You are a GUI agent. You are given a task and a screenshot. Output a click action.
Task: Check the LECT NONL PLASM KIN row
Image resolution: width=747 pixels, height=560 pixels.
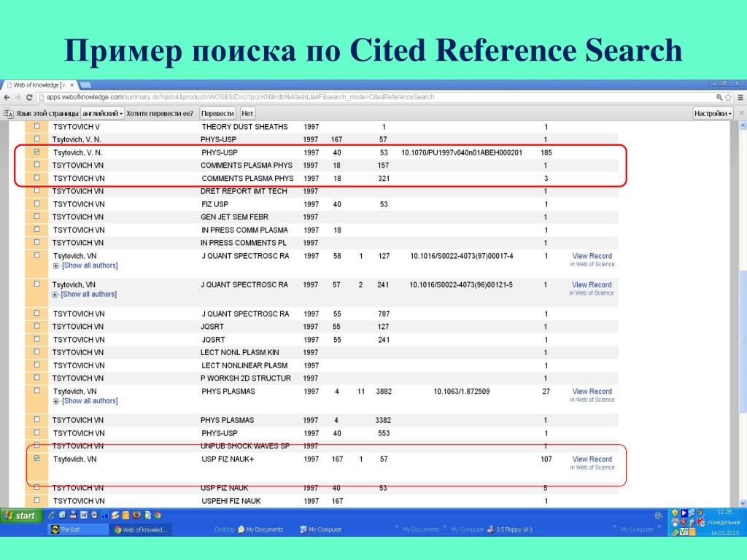pyautogui.click(x=36, y=352)
